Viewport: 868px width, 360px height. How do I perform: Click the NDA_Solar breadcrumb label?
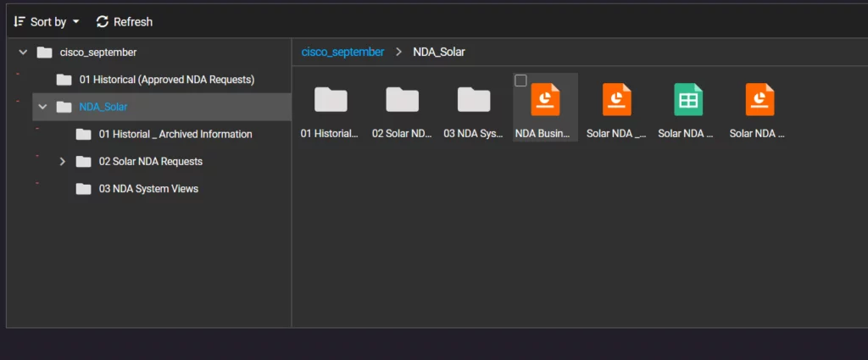click(x=439, y=52)
